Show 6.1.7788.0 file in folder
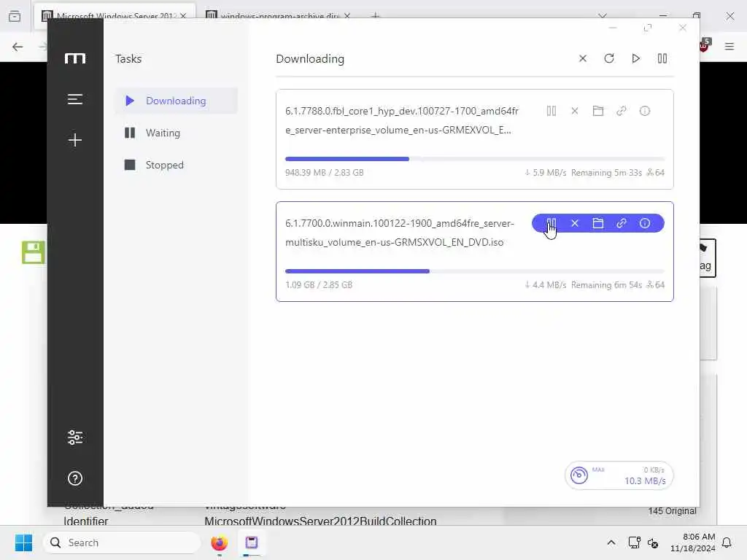Image resolution: width=747 pixels, height=560 pixels. [x=598, y=111]
